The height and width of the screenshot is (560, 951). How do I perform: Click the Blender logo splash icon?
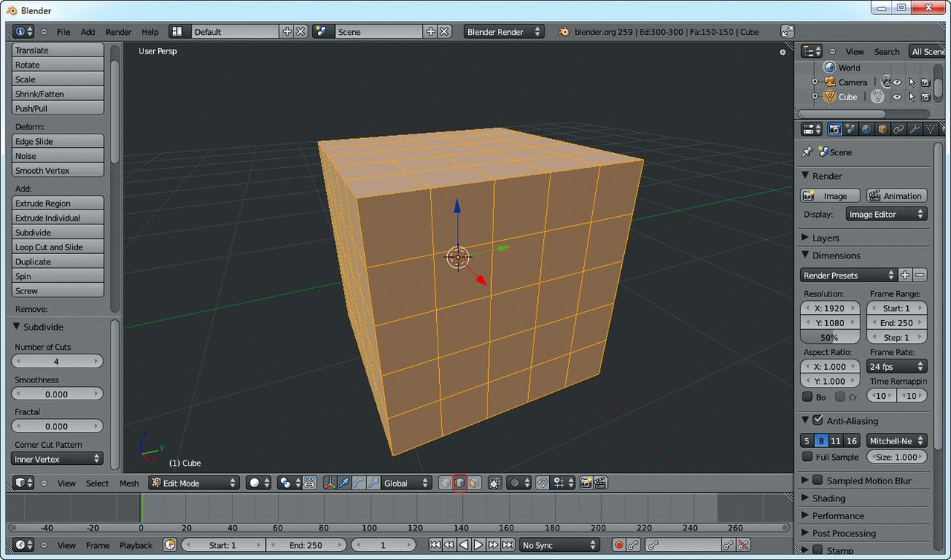click(564, 32)
